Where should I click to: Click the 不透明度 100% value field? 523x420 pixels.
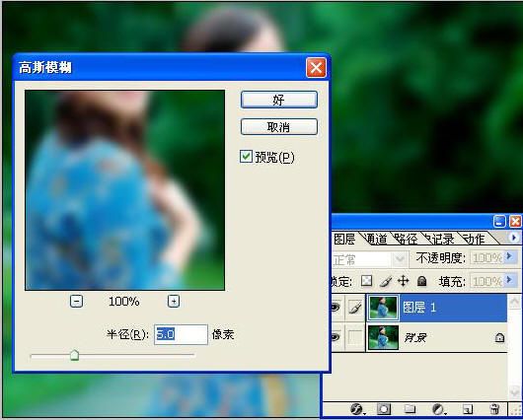[486, 257]
